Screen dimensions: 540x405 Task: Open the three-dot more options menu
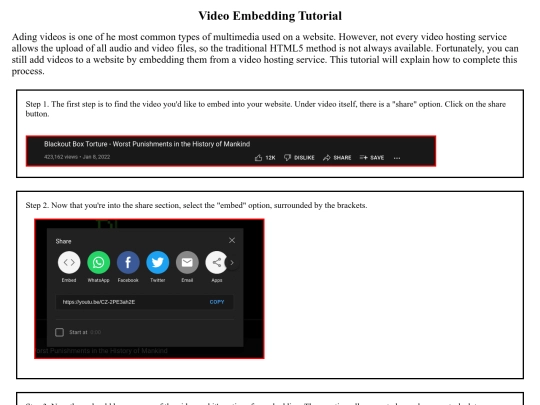pyautogui.click(x=397, y=158)
